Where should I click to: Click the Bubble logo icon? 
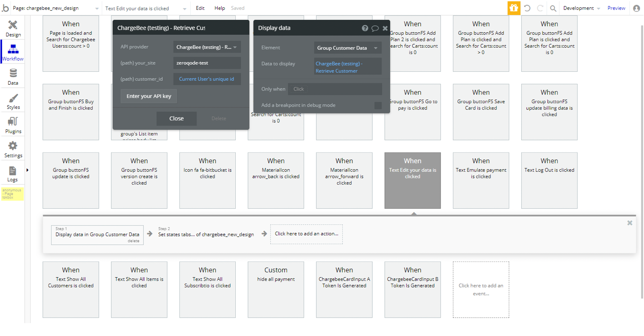[x=5, y=8]
